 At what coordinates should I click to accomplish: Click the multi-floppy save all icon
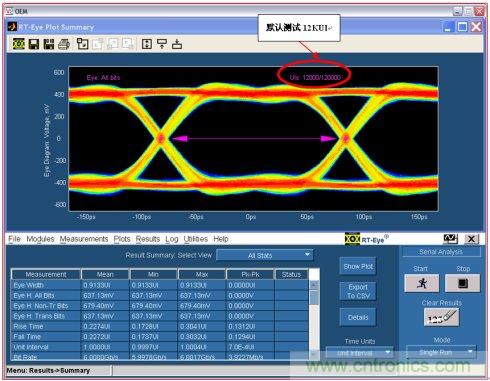pos(49,44)
